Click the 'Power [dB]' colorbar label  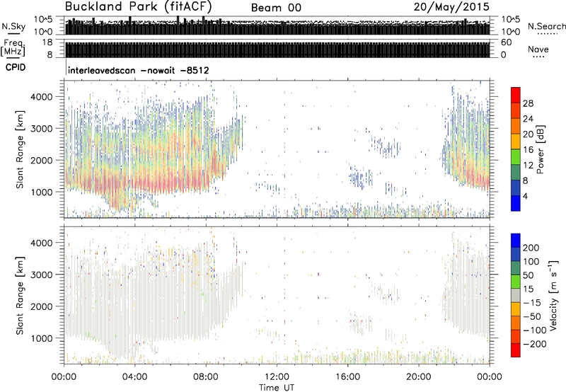[540, 149]
